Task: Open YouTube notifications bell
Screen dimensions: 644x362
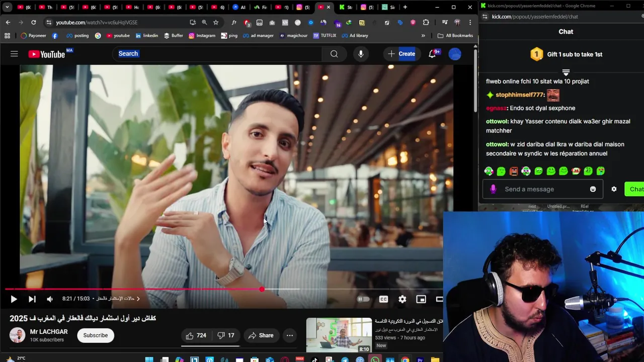Action: point(432,54)
